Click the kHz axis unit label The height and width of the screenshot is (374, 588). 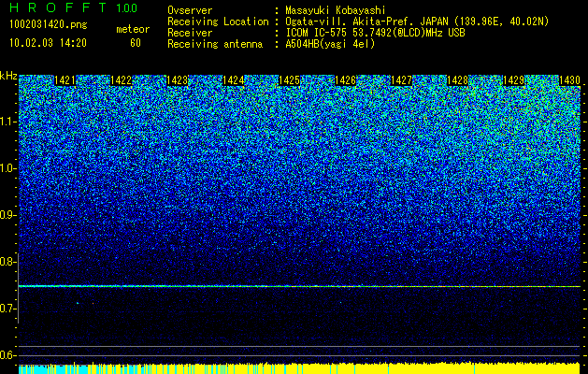tap(8, 76)
